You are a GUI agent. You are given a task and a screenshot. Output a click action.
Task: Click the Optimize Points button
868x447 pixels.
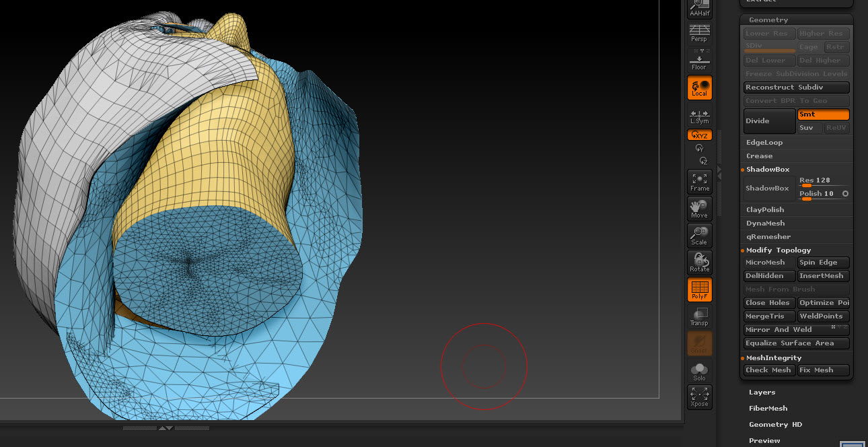(x=824, y=303)
